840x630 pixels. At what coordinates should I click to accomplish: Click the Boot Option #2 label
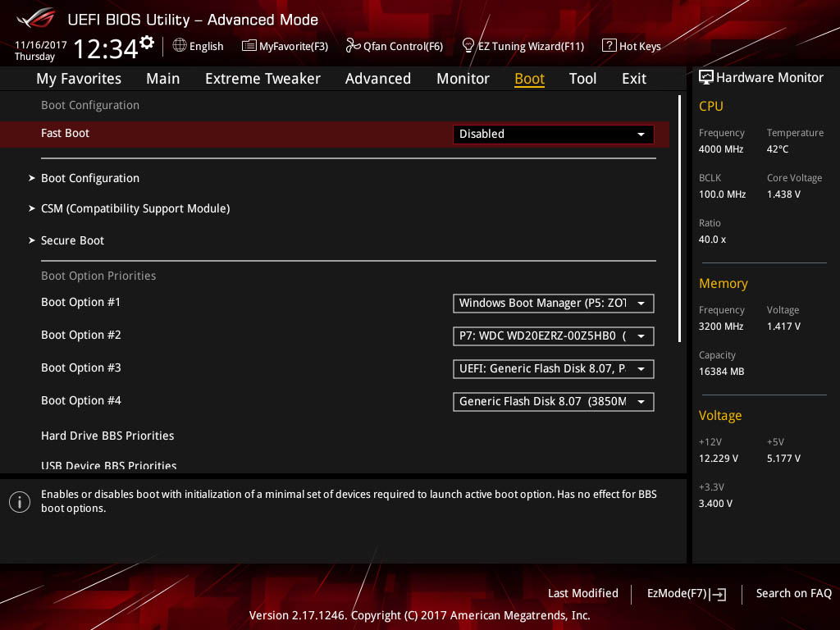tap(81, 335)
